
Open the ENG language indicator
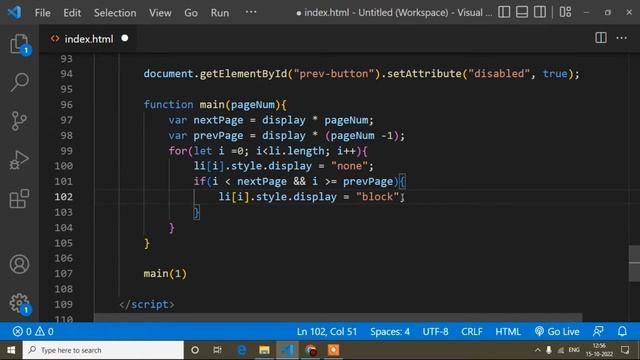[x=574, y=350]
